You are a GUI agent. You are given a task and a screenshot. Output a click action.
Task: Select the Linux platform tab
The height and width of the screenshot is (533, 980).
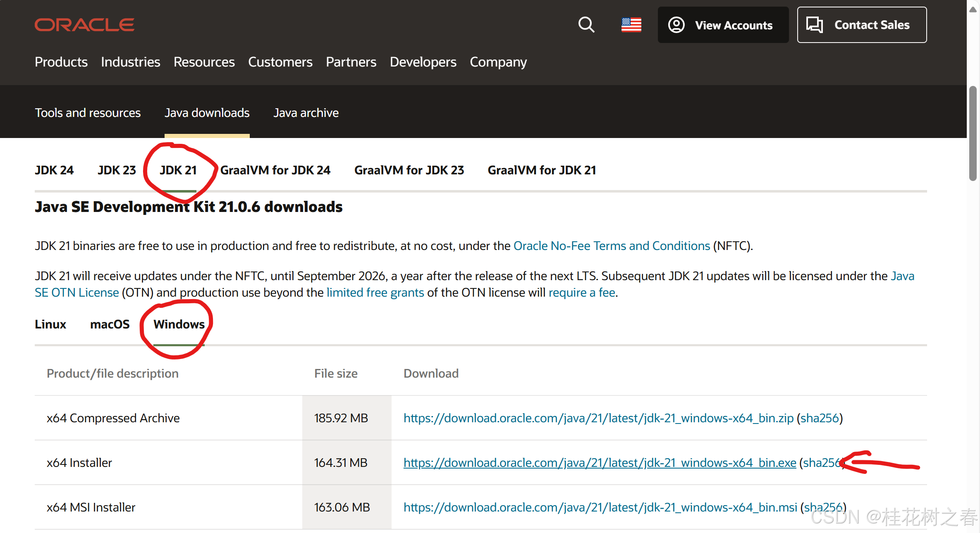pyautogui.click(x=50, y=324)
